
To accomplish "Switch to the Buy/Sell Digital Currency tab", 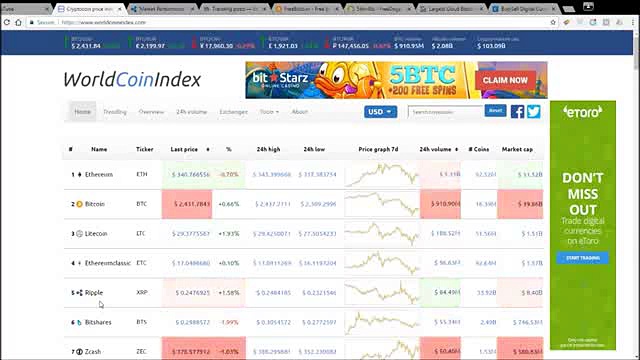I will pyautogui.click(x=522, y=9).
